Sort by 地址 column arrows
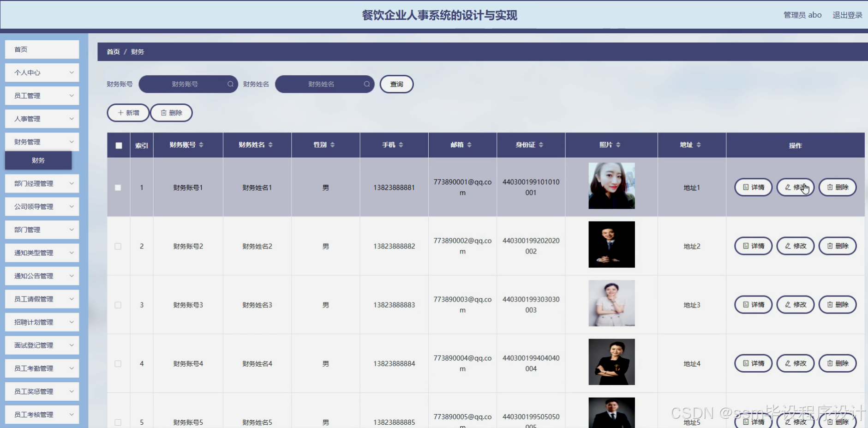868x428 pixels. (699, 145)
